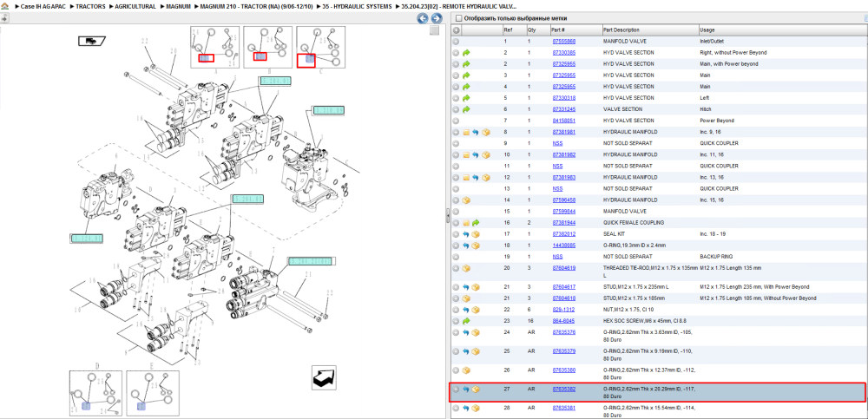Image resolution: width=868 pixels, height=419 pixels.
Task: Select row circle for part 87382012
Action: click(x=457, y=234)
